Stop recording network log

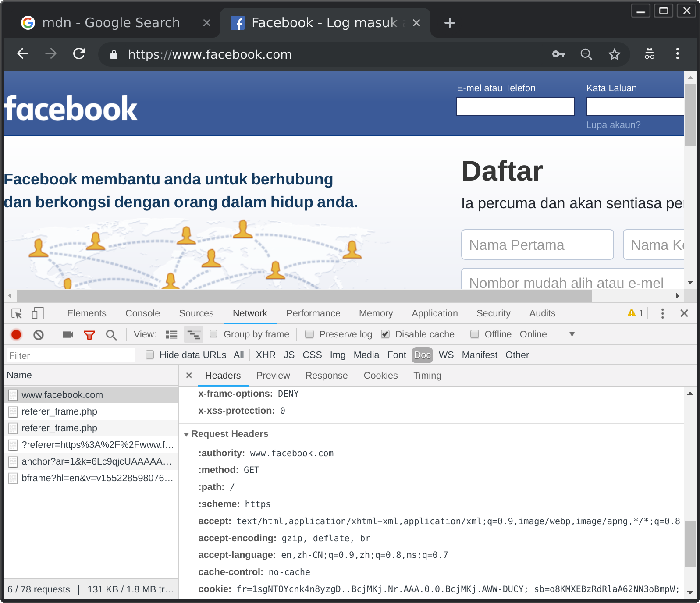[x=16, y=335]
